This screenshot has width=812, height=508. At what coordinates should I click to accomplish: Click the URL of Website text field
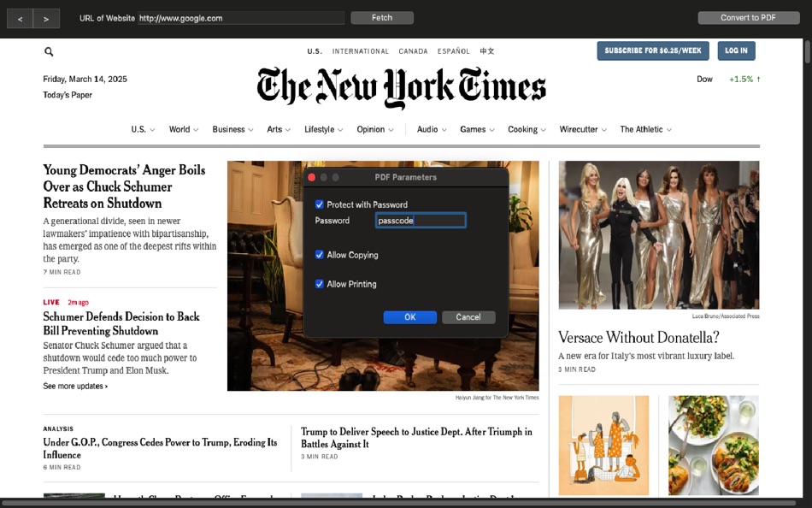241,18
